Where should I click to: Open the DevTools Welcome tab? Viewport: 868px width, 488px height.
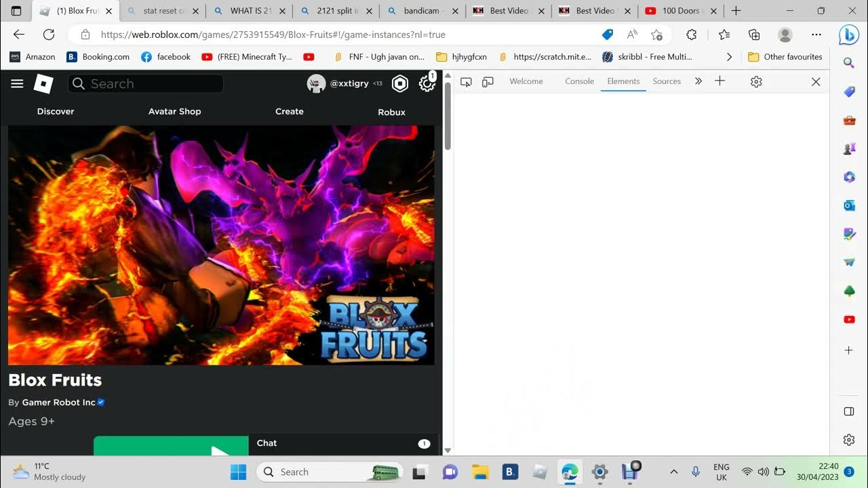pyautogui.click(x=526, y=81)
